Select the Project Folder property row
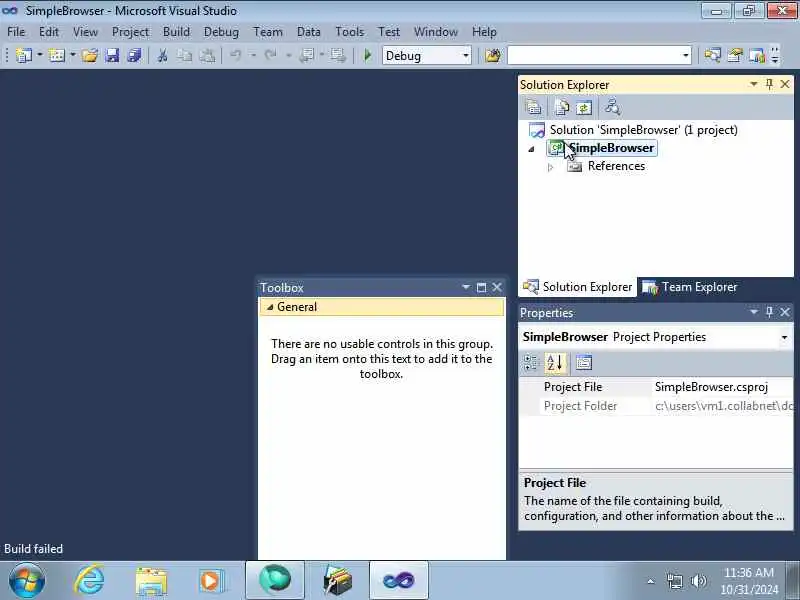This screenshot has height=600, width=800. (x=656, y=406)
